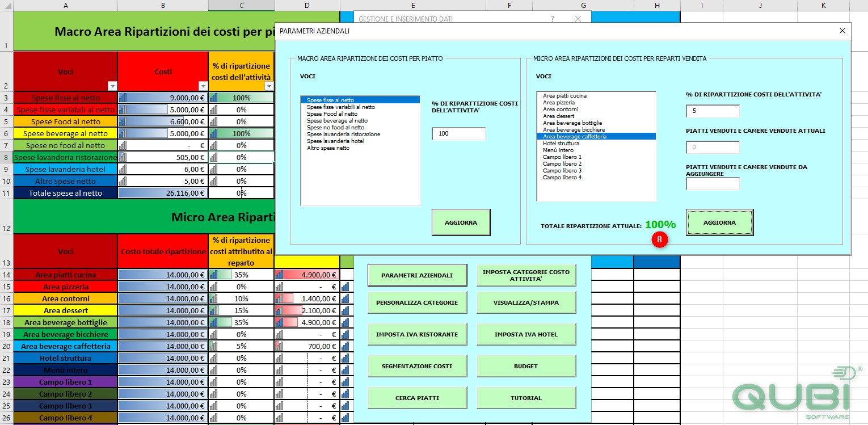Select 'Spese fisse al netto' in macro list
This screenshot has width=868, height=425.
tap(360, 100)
